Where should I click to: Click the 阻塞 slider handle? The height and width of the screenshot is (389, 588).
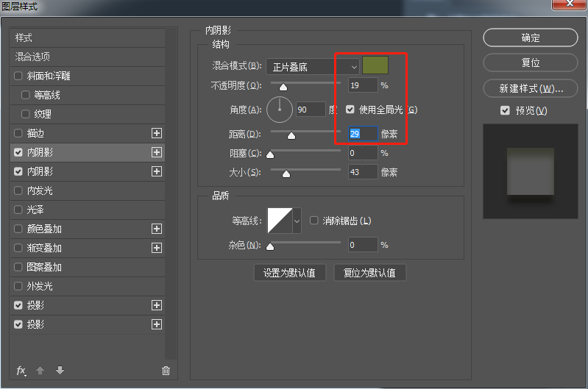pyautogui.click(x=270, y=154)
